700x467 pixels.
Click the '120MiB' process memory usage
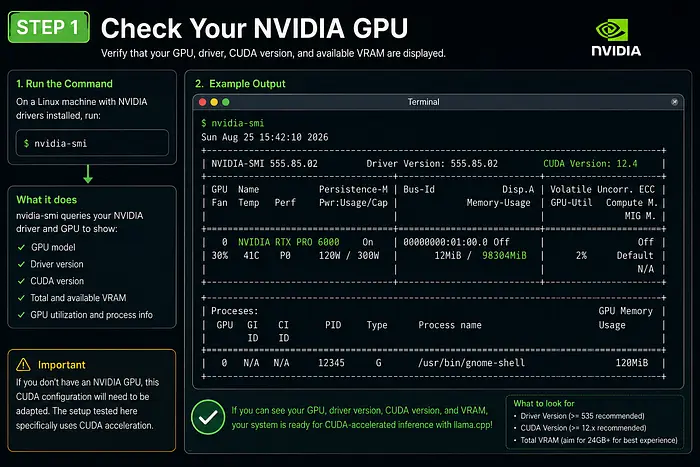pyautogui.click(x=632, y=363)
